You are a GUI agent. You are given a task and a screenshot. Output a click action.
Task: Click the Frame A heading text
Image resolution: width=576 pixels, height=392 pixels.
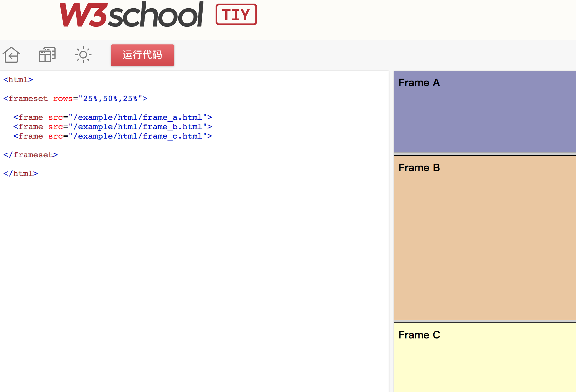(419, 83)
